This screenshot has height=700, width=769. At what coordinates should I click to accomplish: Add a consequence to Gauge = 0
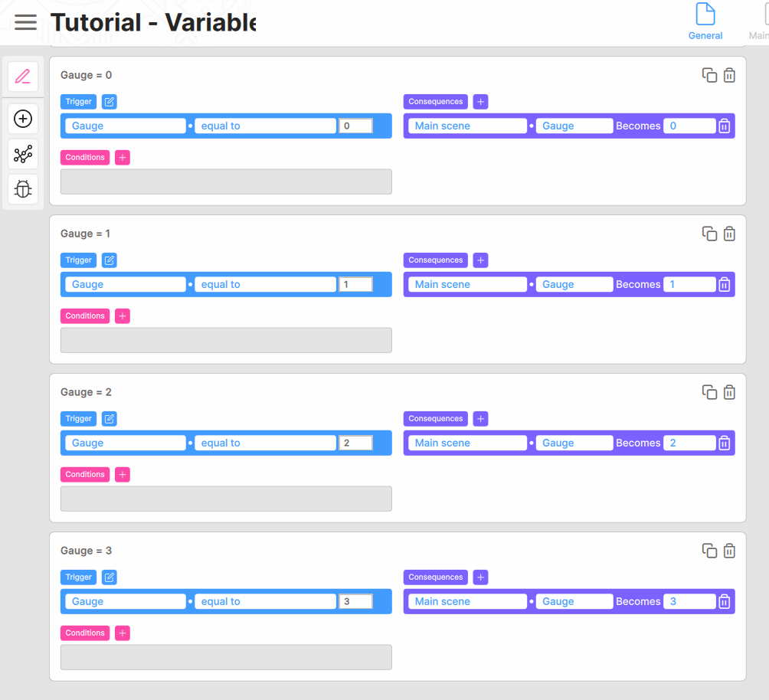tap(481, 102)
